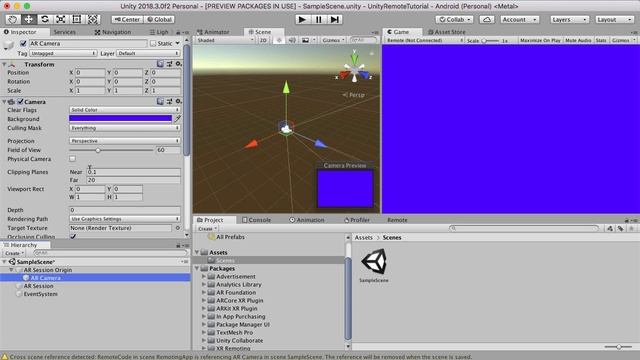Open Camera component help icon
Image resolution: width=640 pixels, height=360 pixels.
coord(160,101)
